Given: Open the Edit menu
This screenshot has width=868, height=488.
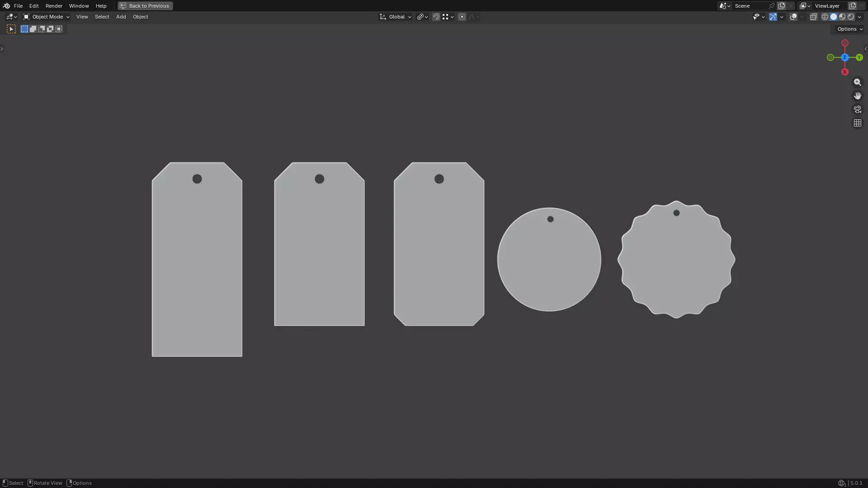Looking at the screenshot, I should tap(34, 6).
